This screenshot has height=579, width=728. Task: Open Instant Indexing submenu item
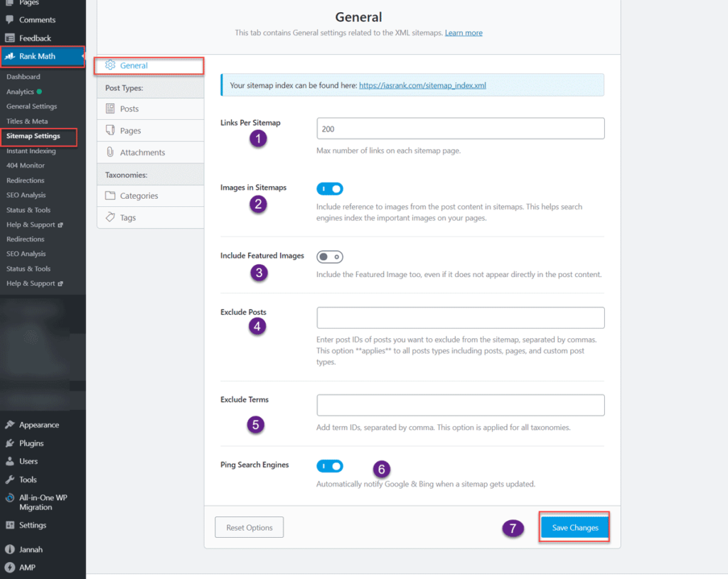(x=31, y=151)
